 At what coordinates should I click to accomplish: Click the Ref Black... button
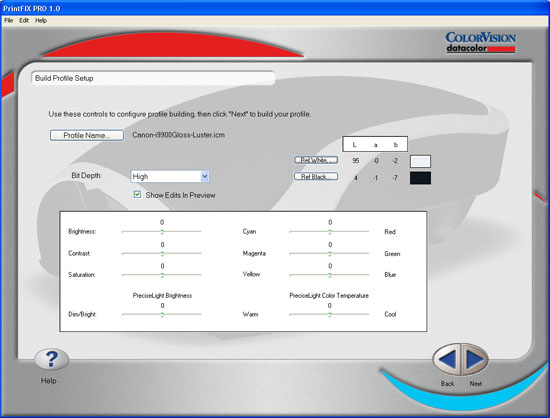coord(316,177)
